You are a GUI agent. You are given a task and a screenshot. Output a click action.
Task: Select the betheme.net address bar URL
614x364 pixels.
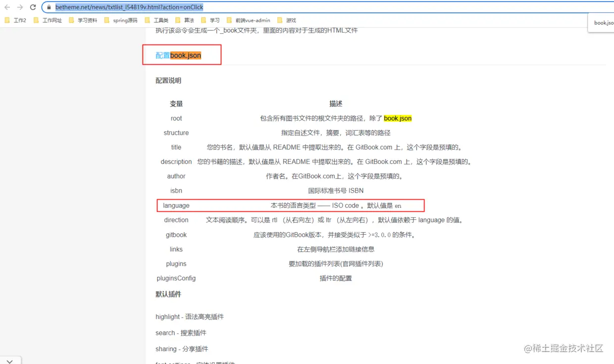click(129, 7)
